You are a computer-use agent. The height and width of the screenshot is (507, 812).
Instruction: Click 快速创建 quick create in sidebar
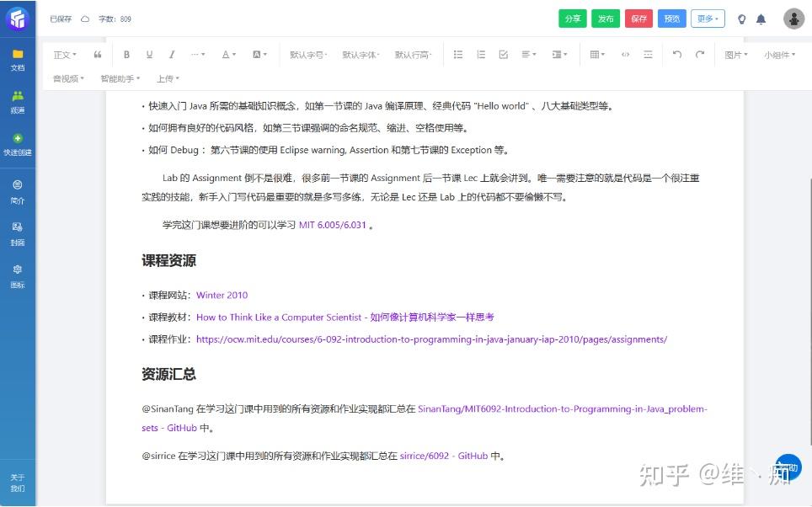[x=18, y=145]
